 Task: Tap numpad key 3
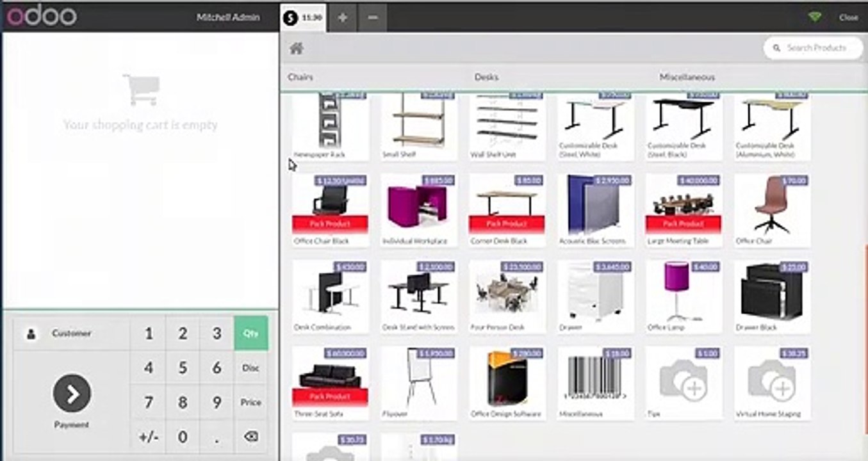point(217,334)
